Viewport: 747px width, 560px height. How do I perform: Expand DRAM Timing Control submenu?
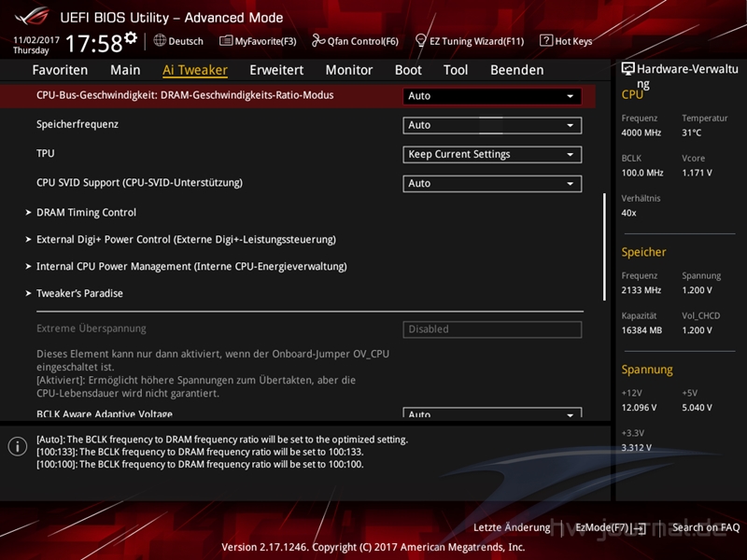[86, 213]
